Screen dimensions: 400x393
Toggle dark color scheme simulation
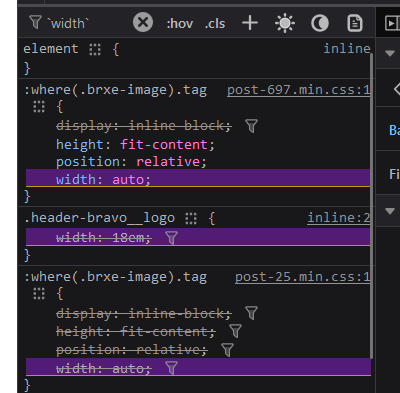click(x=320, y=23)
